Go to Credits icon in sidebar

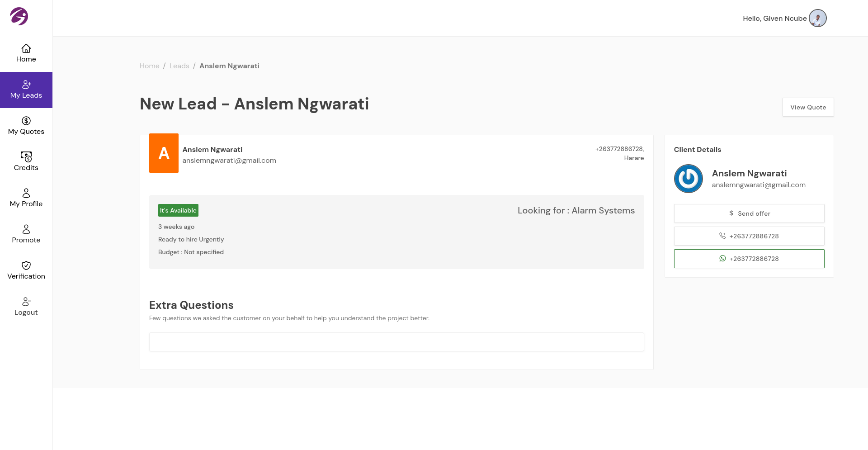coord(26,157)
